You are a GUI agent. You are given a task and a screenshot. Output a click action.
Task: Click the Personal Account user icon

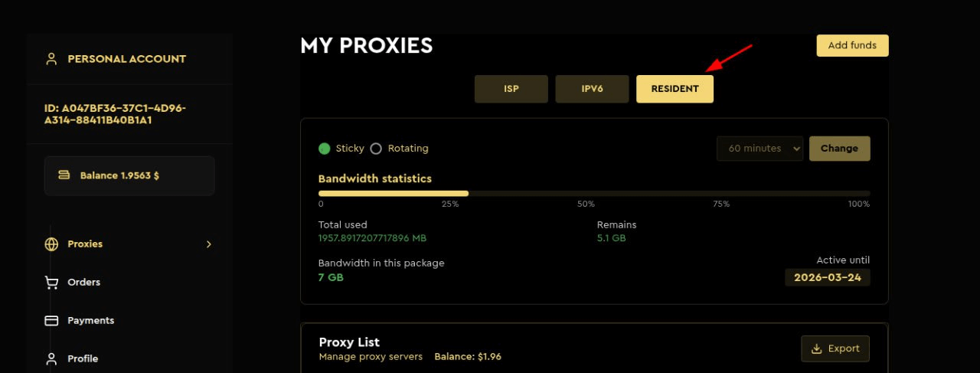(51, 59)
